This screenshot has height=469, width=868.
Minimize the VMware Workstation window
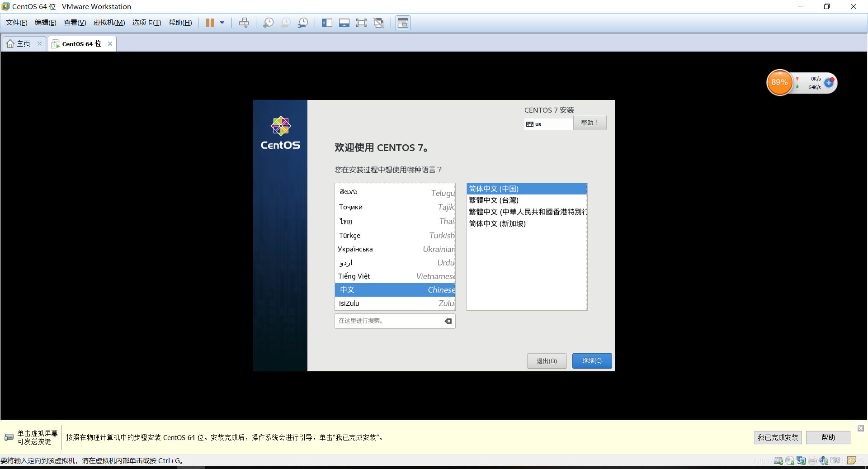[x=800, y=6]
